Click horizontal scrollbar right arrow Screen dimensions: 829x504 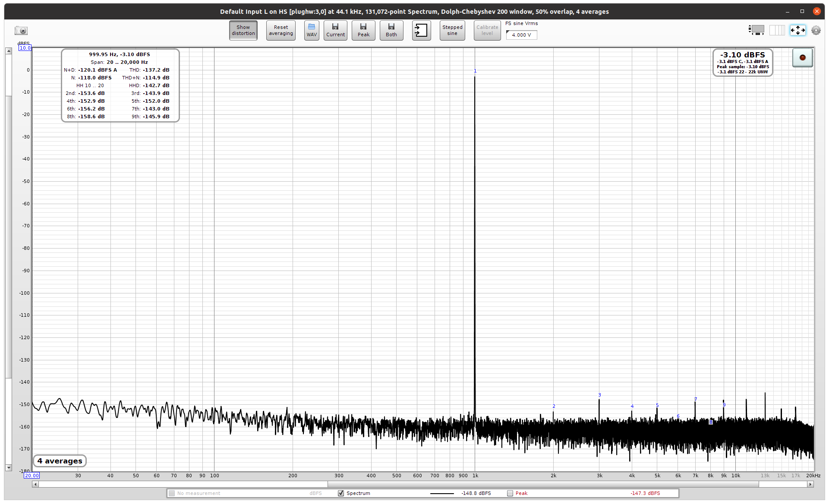pos(810,485)
